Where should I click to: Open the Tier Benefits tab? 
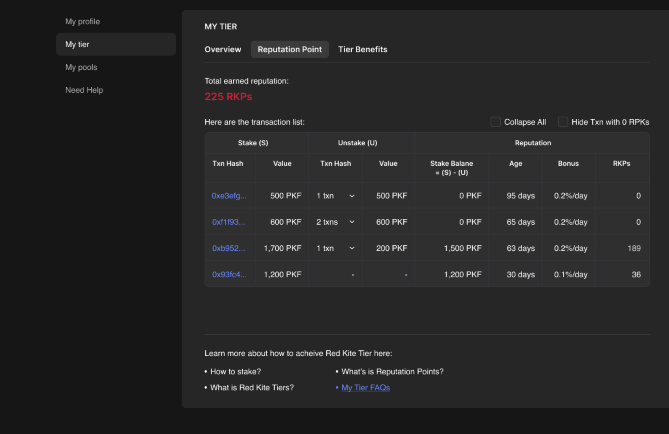363,50
